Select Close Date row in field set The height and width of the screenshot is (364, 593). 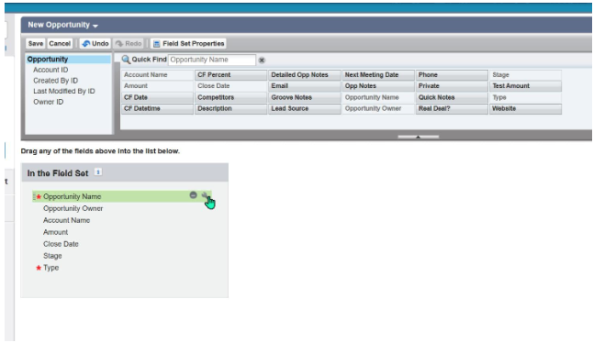click(x=122, y=244)
